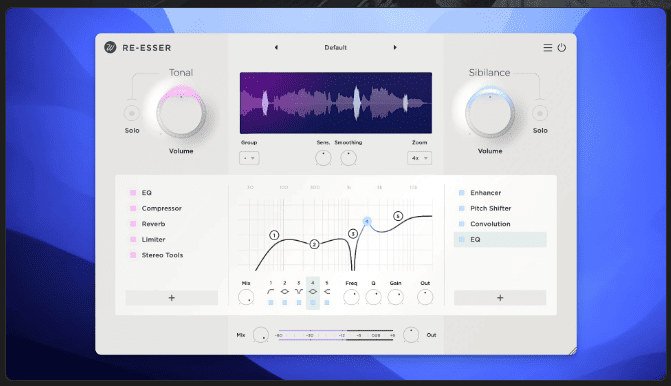
Task: Go to the previous preset arrow
Action: (x=276, y=48)
